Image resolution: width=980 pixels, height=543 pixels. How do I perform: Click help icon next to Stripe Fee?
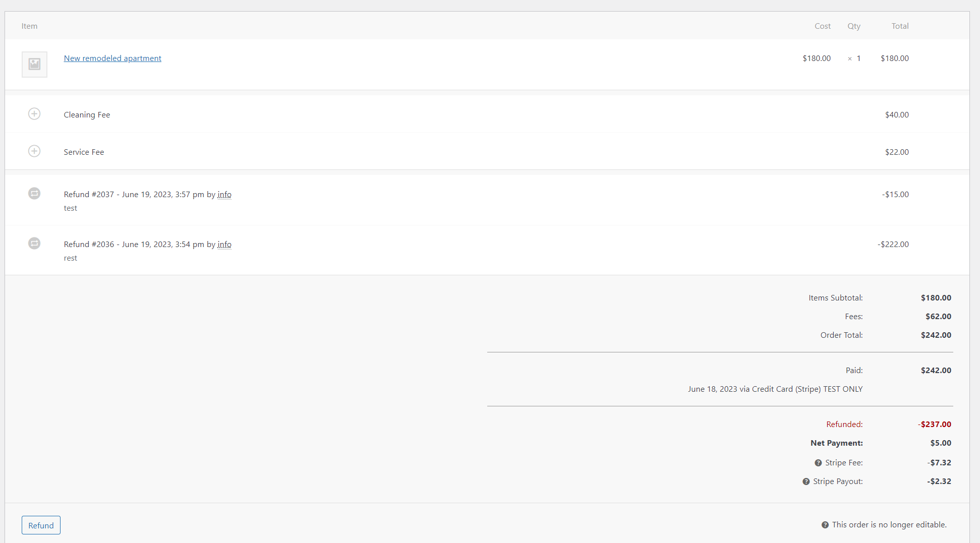818,463
